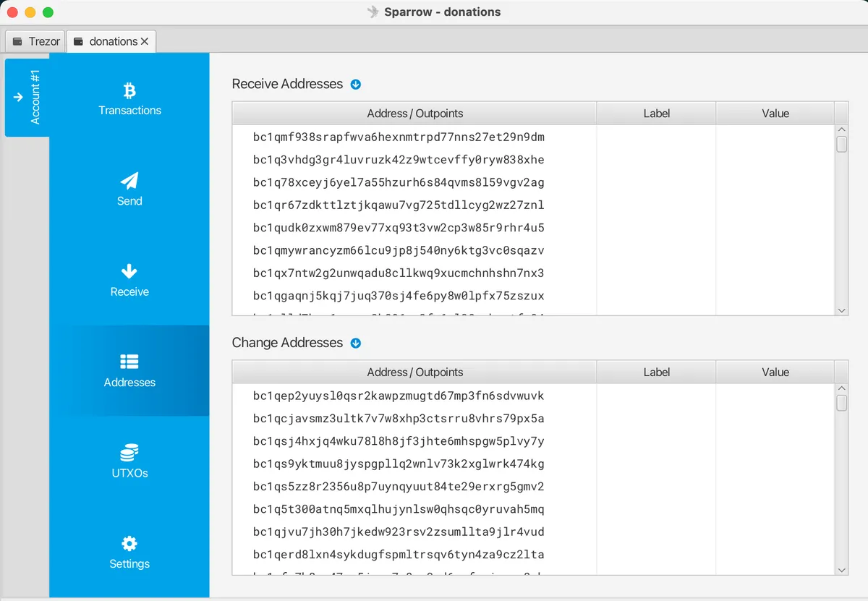Viewport: 868px width, 601px height.
Task: Click Label header in Change Addresses table
Action: (656, 372)
